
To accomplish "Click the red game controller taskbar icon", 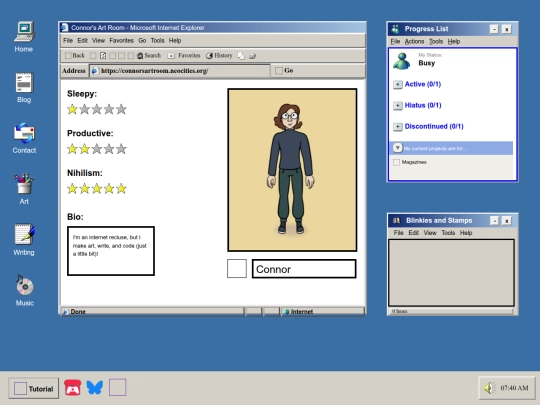I will [73, 388].
